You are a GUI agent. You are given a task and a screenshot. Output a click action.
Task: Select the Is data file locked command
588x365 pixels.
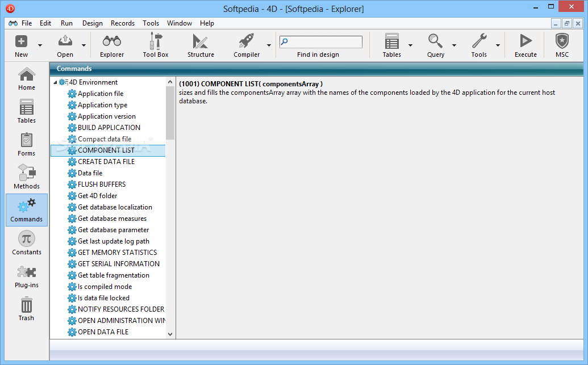tap(103, 298)
